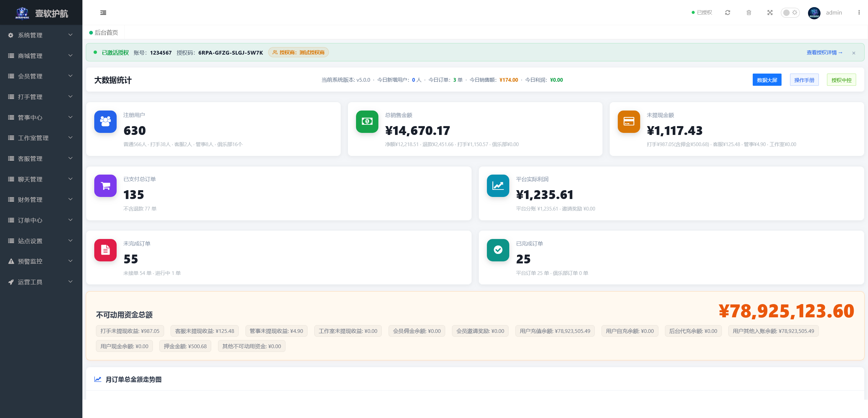Open the vertical dots more menu
868x418 pixels.
(x=859, y=13)
